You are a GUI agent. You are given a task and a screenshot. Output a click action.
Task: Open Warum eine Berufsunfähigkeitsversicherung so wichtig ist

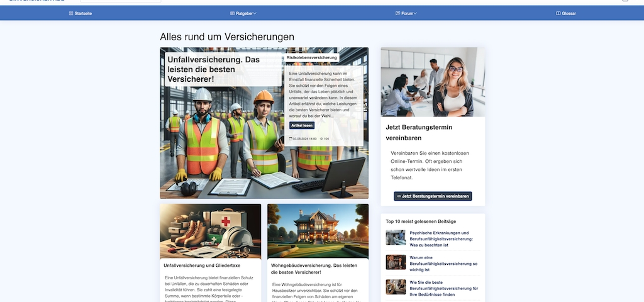pos(443,264)
